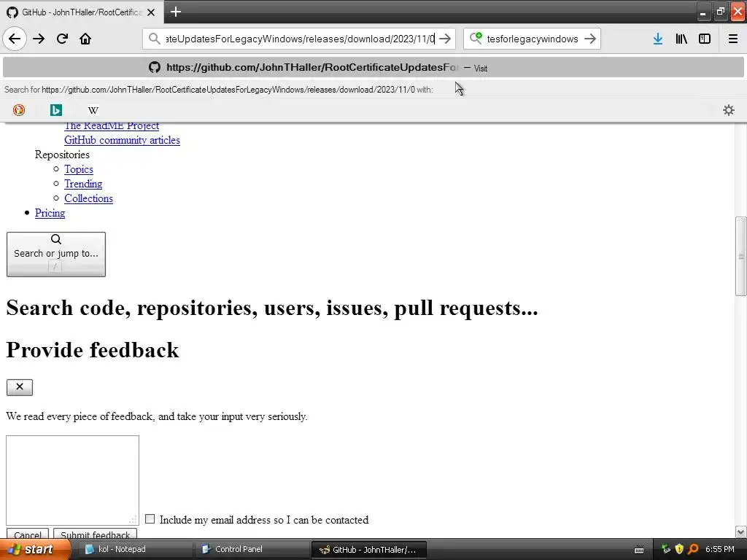
Task: Open the on-screen keyboard tray icon
Action: 639,550
